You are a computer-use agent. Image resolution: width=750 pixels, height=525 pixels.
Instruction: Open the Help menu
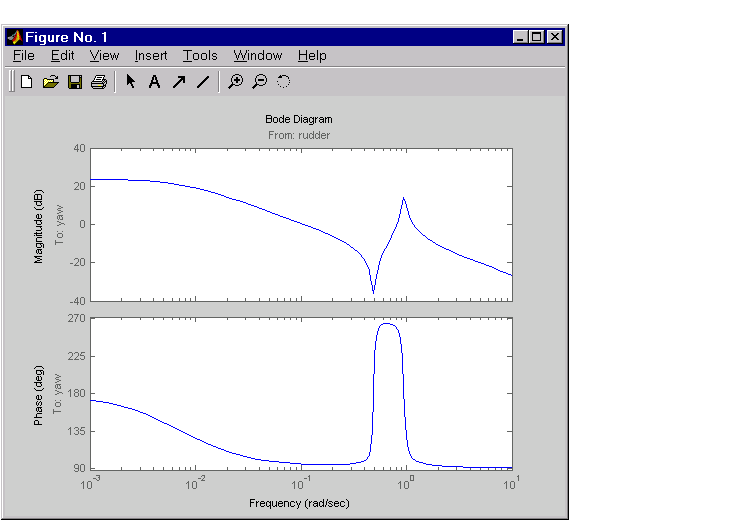[312, 56]
